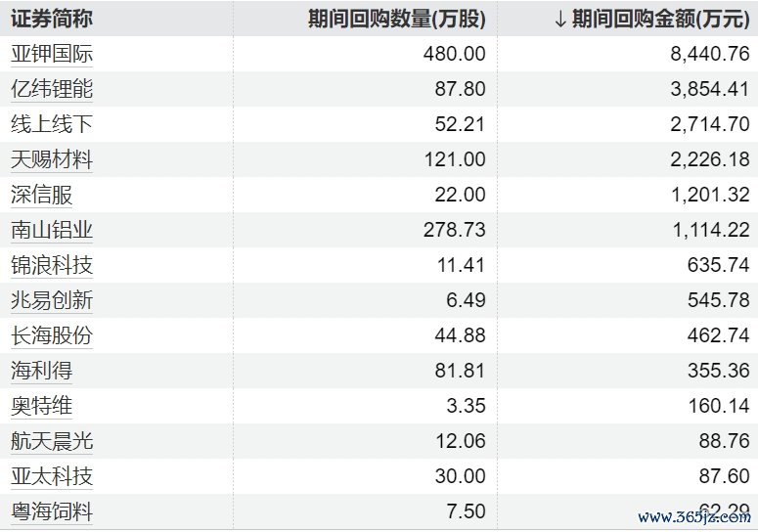Select the 88.76 amount cell
This screenshot has width=758, height=532.
point(628,442)
